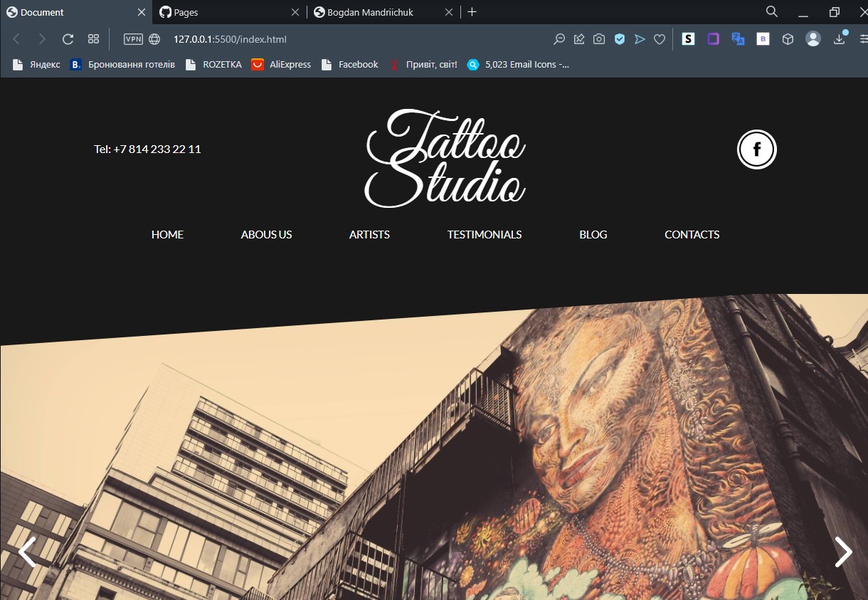868x600 pixels.
Task: Advance slider with right arrow
Action: 843,552
